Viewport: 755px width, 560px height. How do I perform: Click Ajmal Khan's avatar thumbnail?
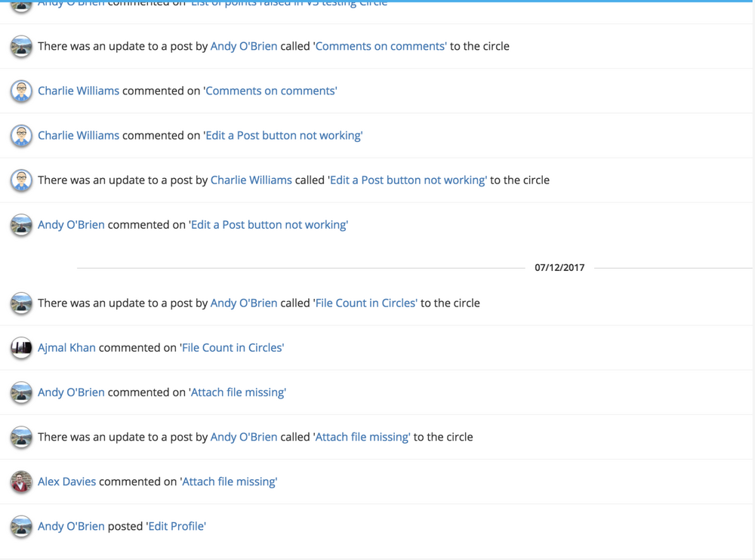[21, 348]
